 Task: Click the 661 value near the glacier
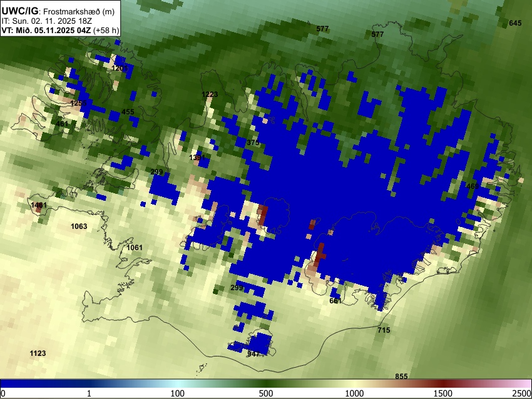(x=335, y=301)
